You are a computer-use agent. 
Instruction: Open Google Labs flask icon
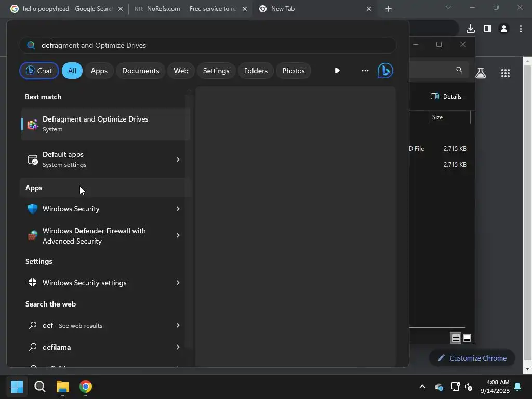[x=481, y=73]
